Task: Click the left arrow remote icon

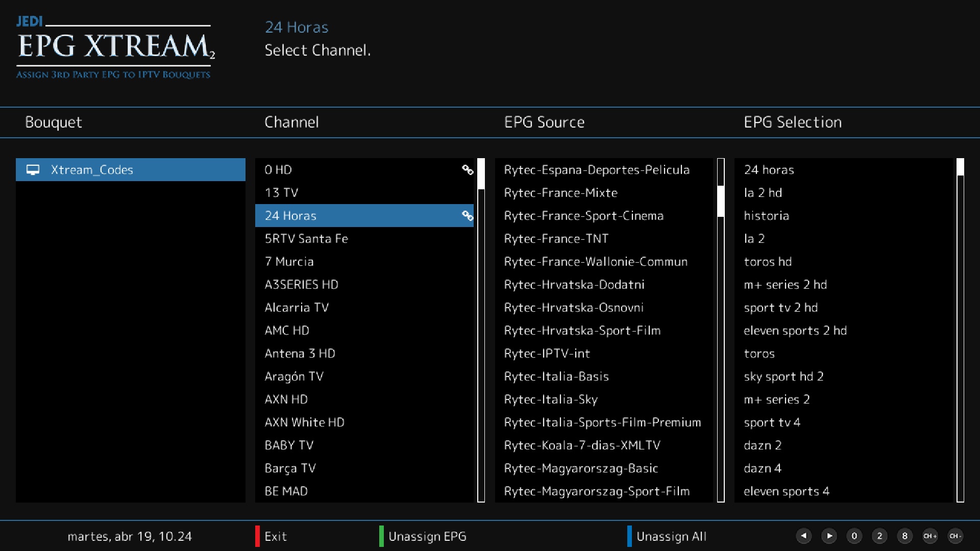Action: 803,536
